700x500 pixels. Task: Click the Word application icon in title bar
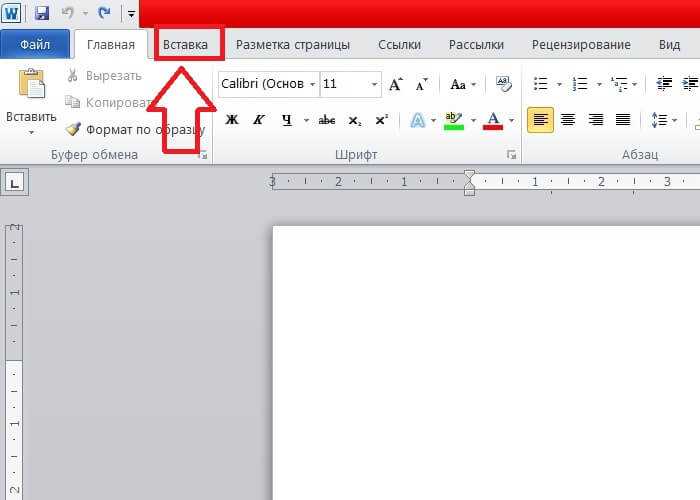tap(11, 13)
